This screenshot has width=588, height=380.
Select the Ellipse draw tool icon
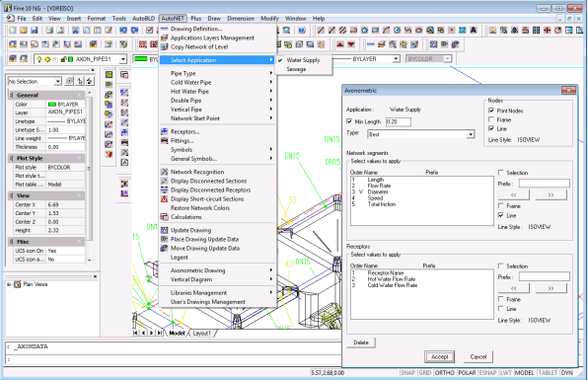pyautogui.click(x=419, y=31)
